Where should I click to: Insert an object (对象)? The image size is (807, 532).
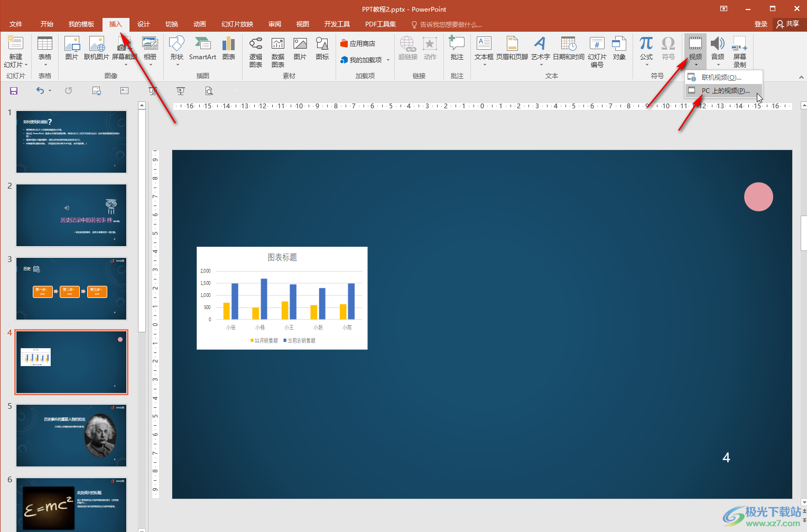pyautogui.click(x=619, y=49)
